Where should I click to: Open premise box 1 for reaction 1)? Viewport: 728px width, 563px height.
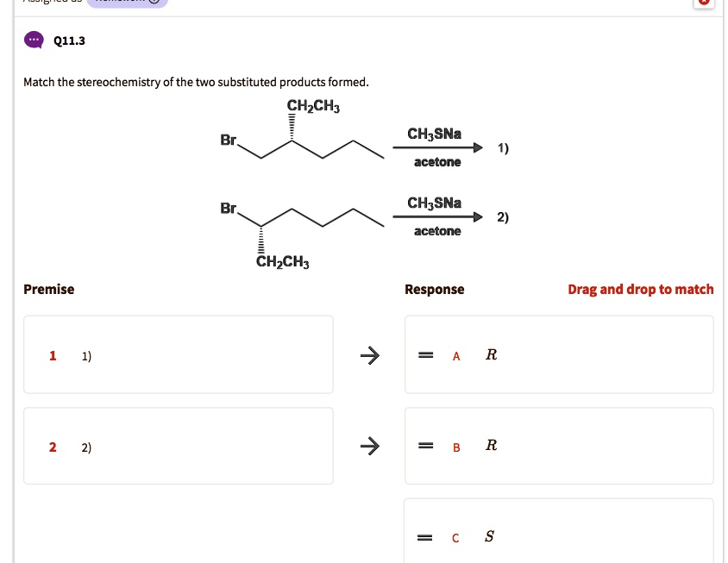178,354
